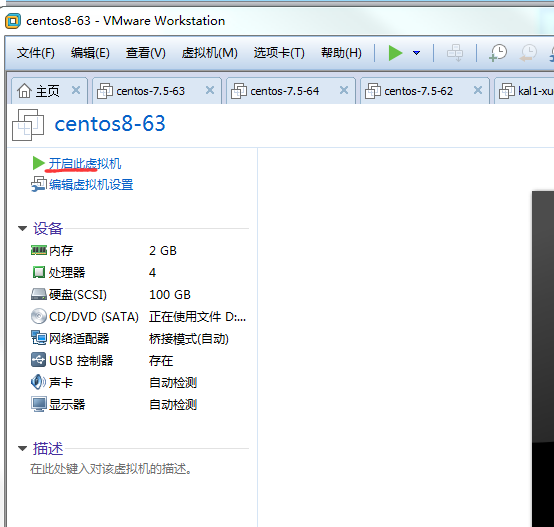Close the centos-7.5-63 tab
This screenshot has height=527, width=554.
click(x=210, y=90)
